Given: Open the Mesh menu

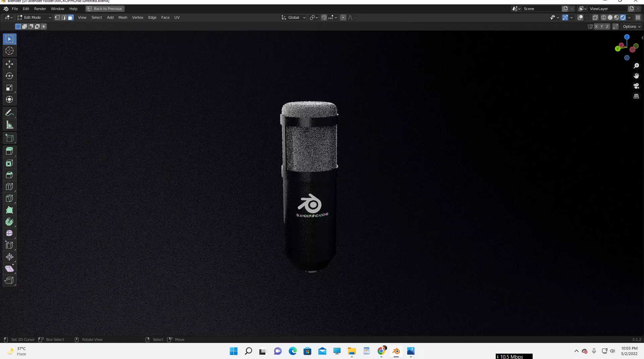Looking at the screenshot, I should (123, 17).
